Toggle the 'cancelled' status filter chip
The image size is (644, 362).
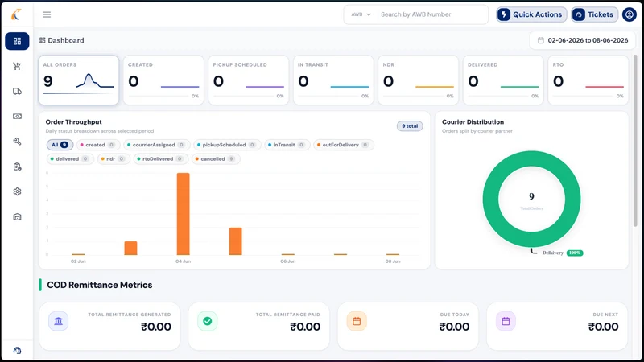pyautogui.click(x=216, y=158)
